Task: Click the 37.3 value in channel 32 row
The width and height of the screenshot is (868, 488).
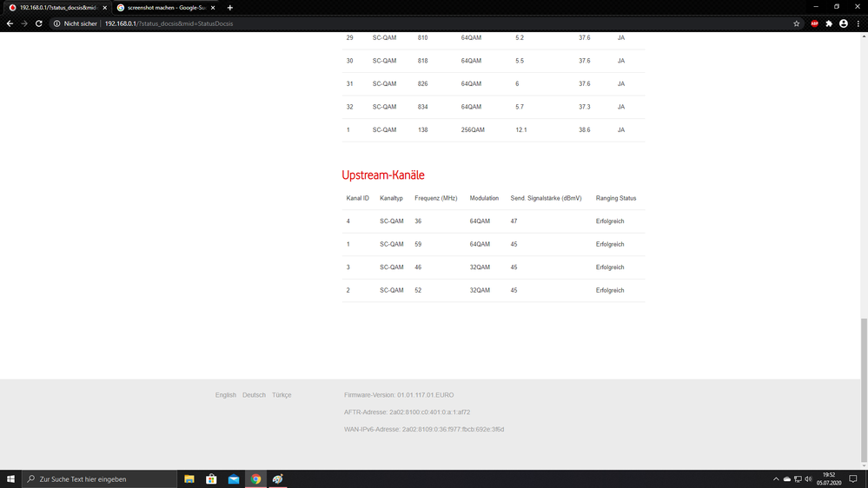Action: [x=585, y=107]
